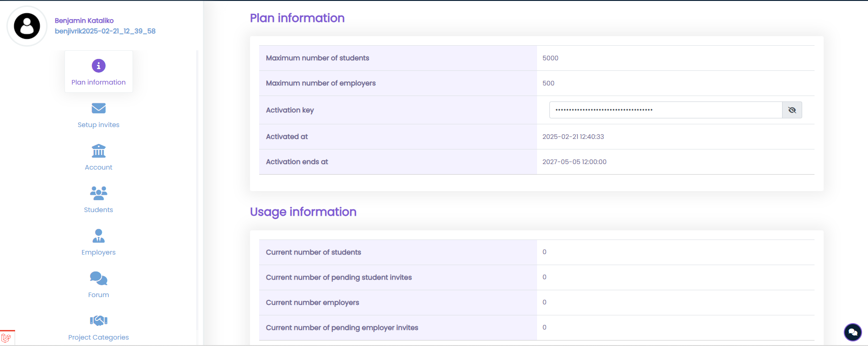Click the Project Categories handshake icon
The height and width of the screenshot is (346, 868).
click(99, 320)
